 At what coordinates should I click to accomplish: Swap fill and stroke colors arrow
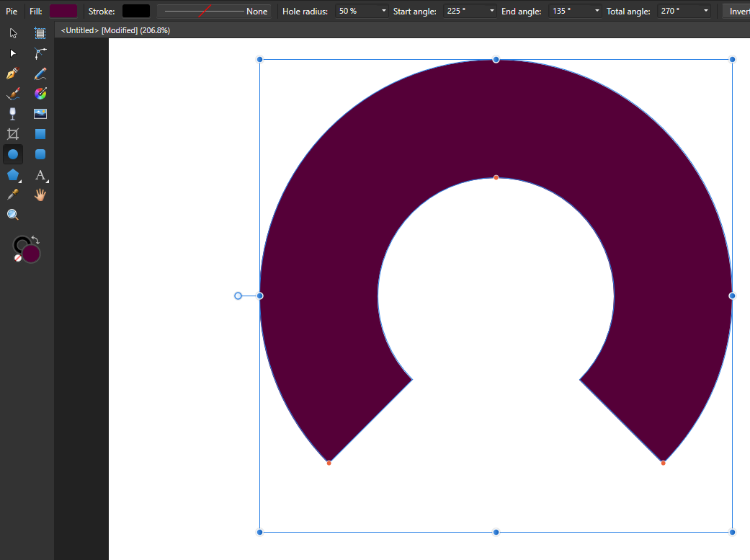point(35,240)
